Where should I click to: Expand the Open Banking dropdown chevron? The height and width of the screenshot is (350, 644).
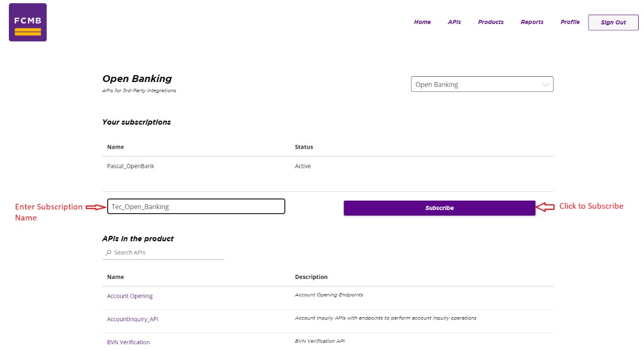pos(545,85)
